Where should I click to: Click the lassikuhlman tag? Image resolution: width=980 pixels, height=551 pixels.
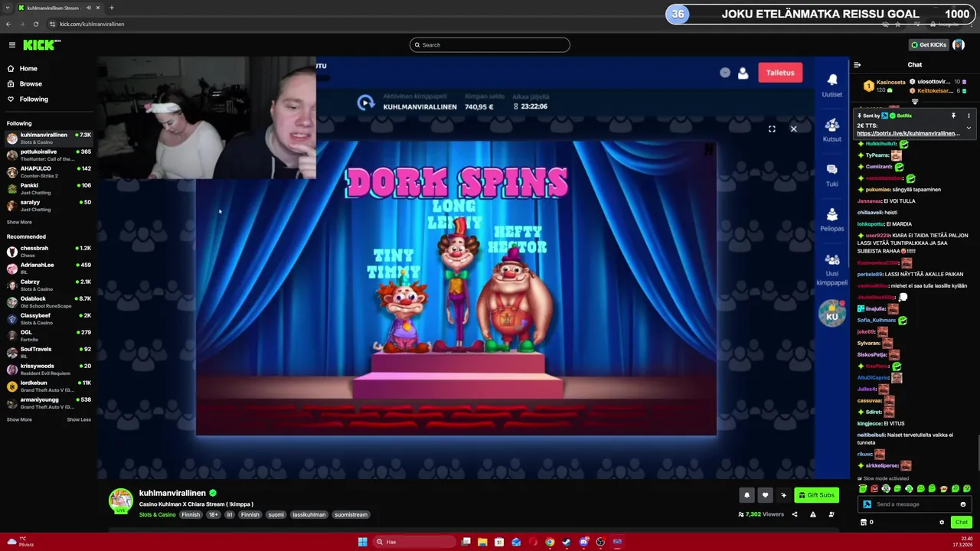[x=309, y=515]
